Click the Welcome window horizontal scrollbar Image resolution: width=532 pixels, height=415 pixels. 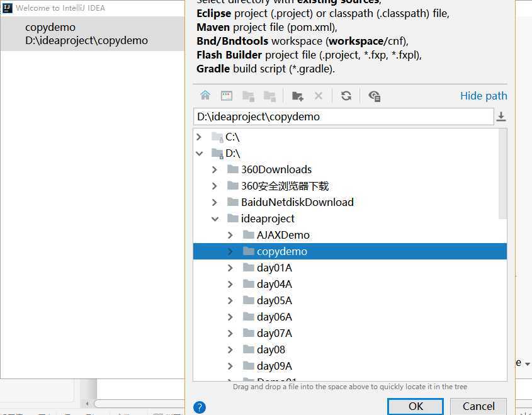coord(139,404)
